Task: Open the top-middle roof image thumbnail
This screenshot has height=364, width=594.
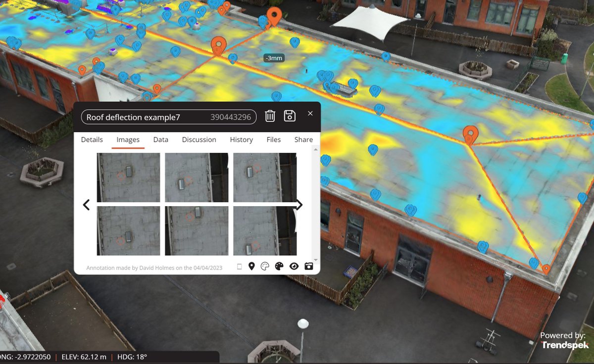Action: pyautogui.click(x=197, y=177)
